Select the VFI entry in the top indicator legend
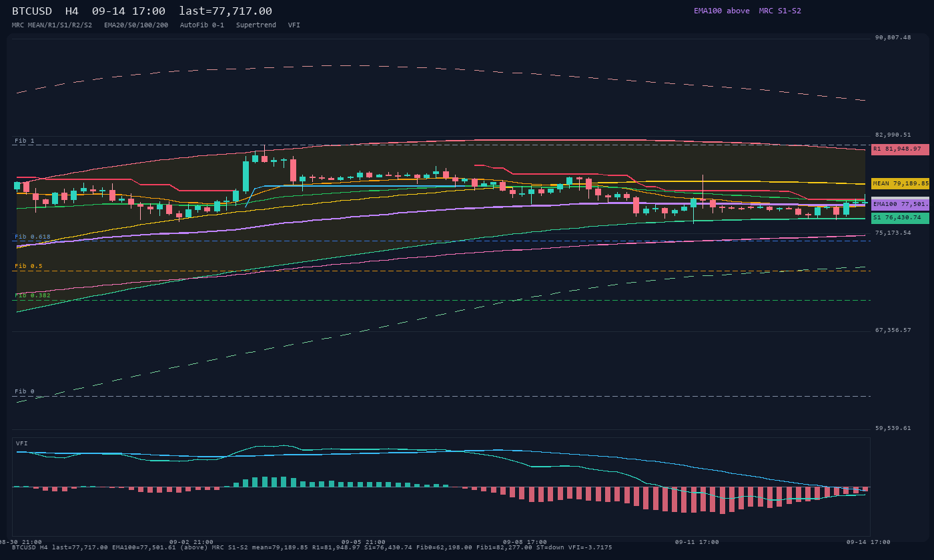Screen dimensions: 934x560 (294, 25)
